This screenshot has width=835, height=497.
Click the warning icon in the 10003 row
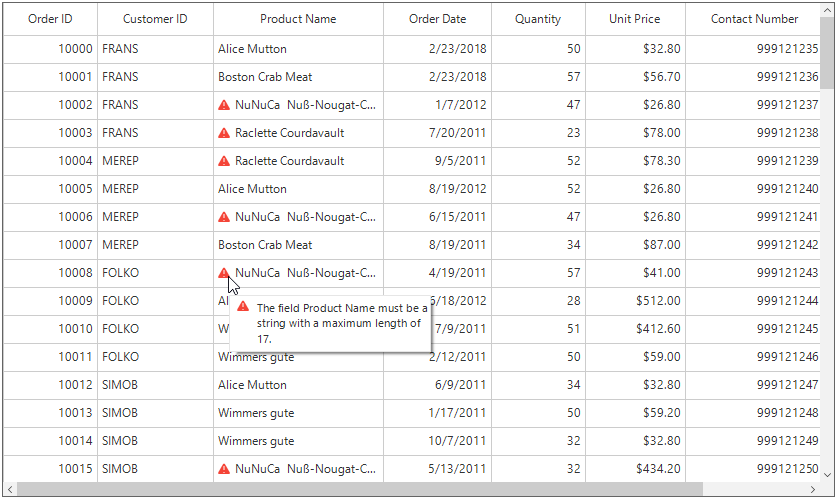(x=224, y=133)
